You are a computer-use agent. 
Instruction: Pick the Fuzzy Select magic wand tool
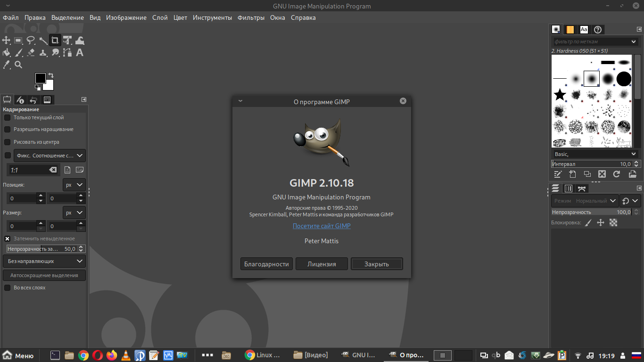pyautogui.click(x=43, y=40)
